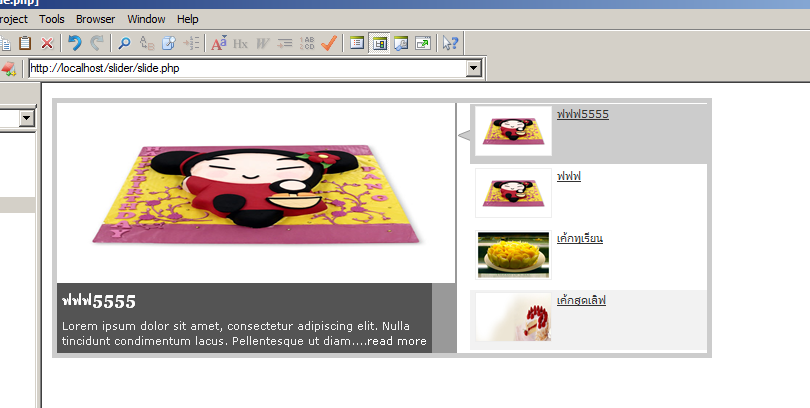This screenshot has width=810, height=408.
Task: Click the orange checkmark validate icon
Action: [x=329, y=43]
